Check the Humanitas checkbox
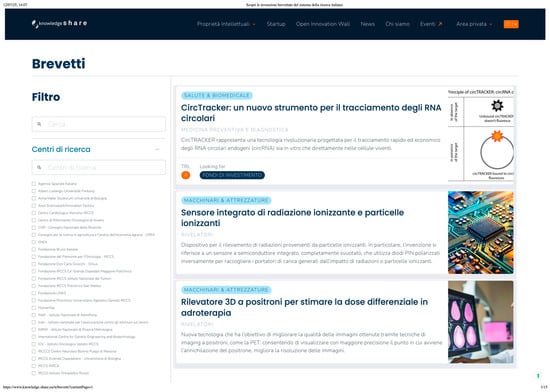The image size is (550, 392). [x=34, y=307]
